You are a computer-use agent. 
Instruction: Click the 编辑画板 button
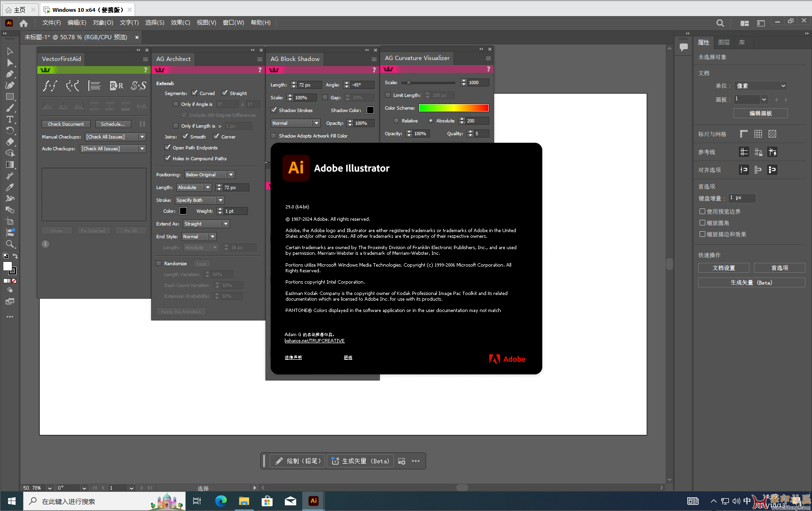click(x=761, y=113)
